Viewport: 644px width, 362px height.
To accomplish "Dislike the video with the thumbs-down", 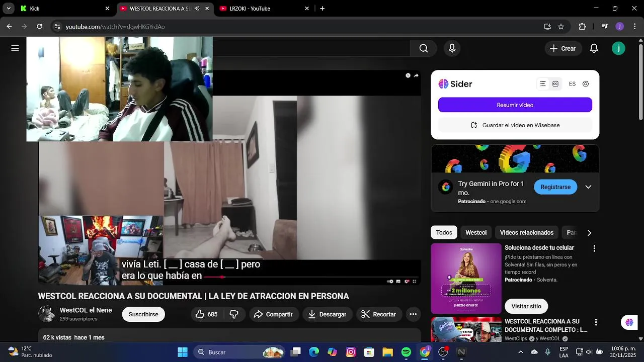I will point(234,314).
